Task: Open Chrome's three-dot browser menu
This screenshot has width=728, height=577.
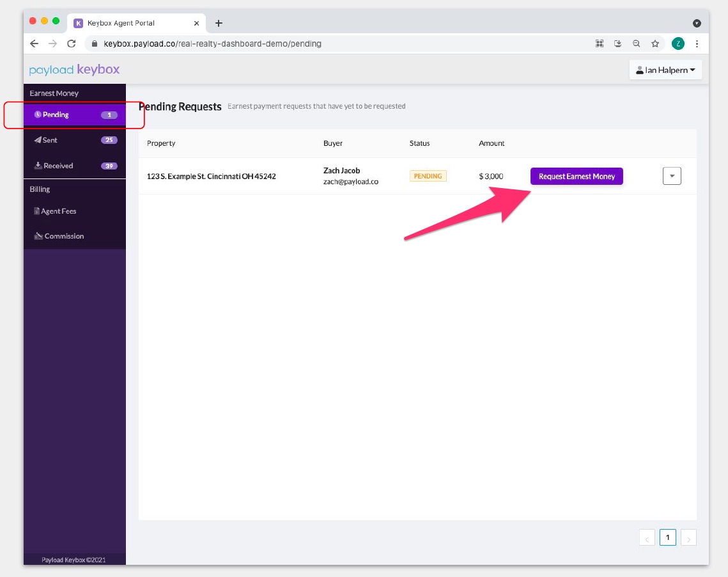Action: click(x=697, y=43)
